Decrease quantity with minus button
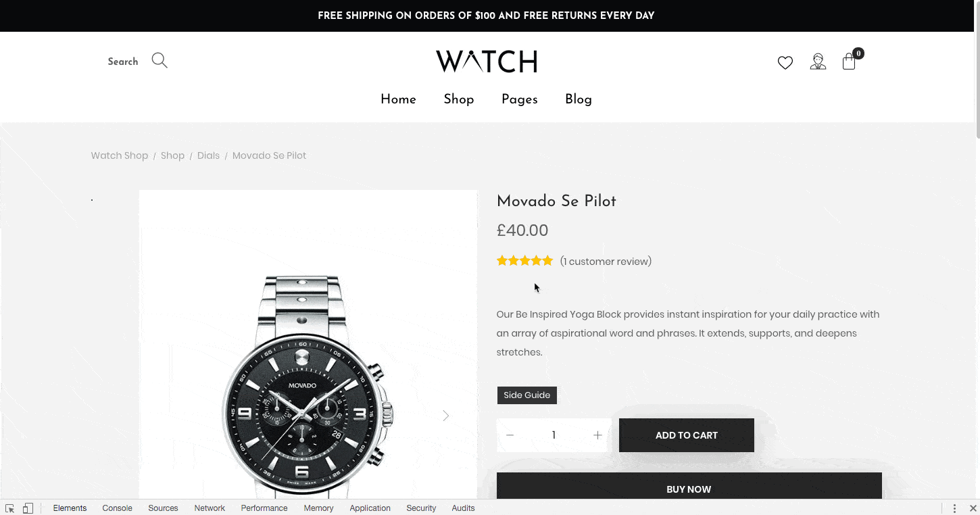This screenshot has width=980, height=515. (510, 435)
